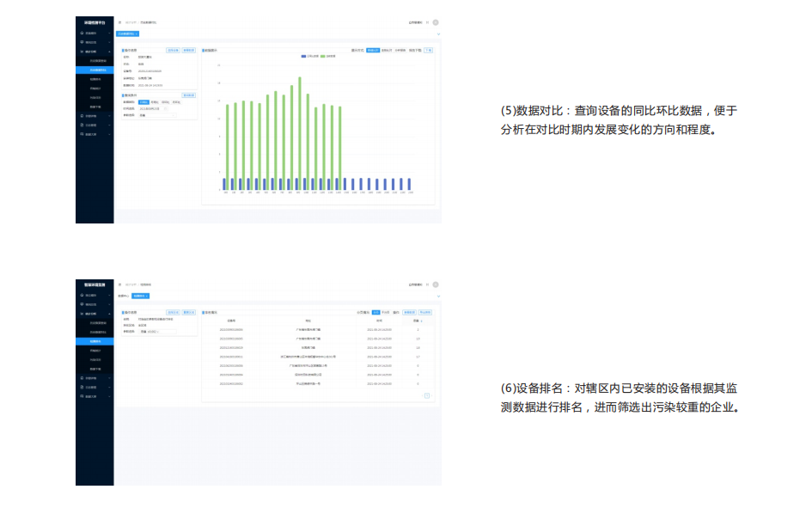The width and height of the screenshot is (812, 520).
Task: Click the green legend swatch above the bar chart
Action: 322,56
